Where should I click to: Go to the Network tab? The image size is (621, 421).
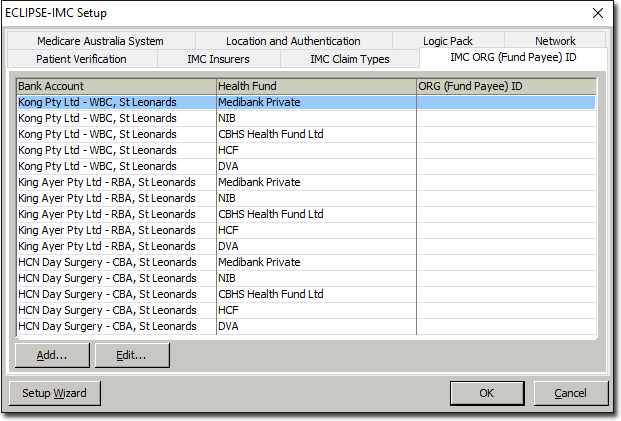(555, 41)
